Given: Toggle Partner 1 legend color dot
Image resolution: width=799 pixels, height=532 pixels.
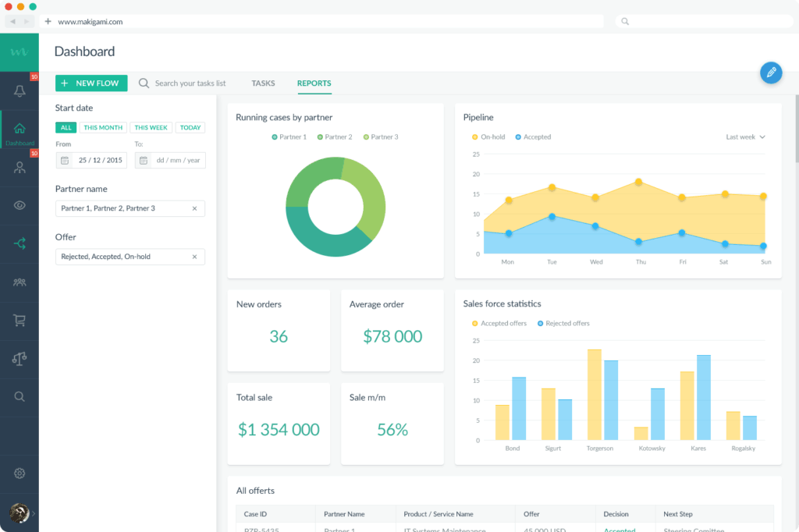Looking at the screenshot, I should click(x=275, y=137).
